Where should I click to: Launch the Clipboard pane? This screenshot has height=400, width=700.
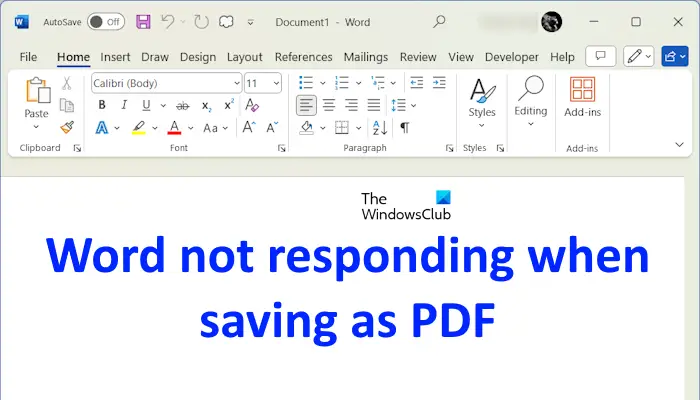77,148
